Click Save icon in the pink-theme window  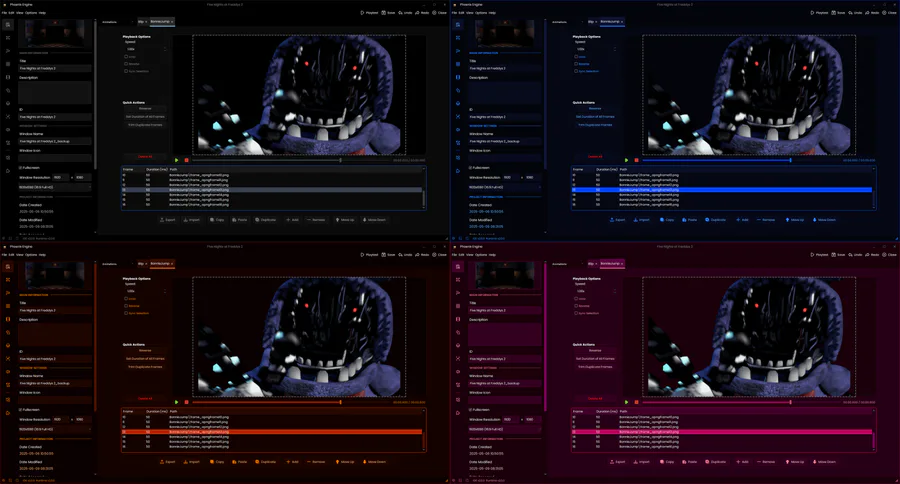pyautogui.click(x=834, y=254)
